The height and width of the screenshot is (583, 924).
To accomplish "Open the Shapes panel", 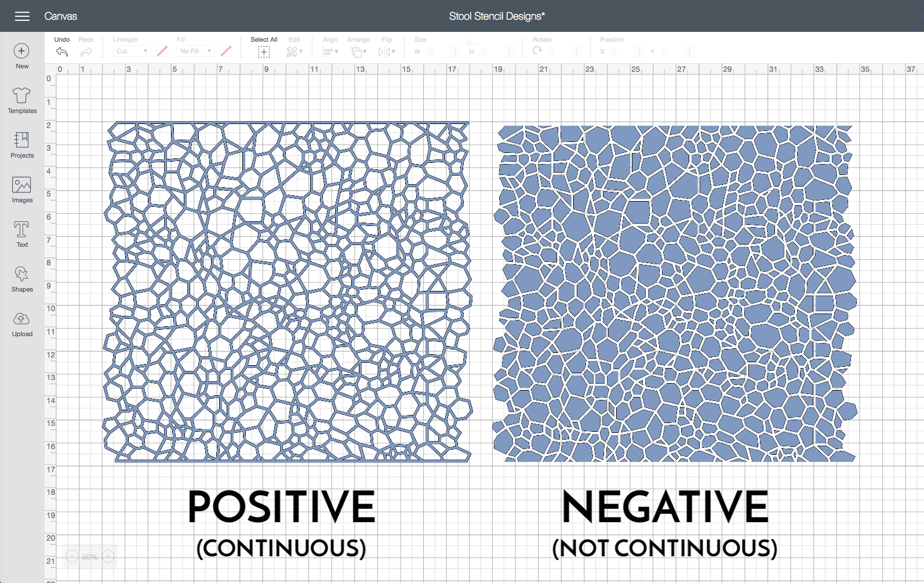I will click(22, 279).
